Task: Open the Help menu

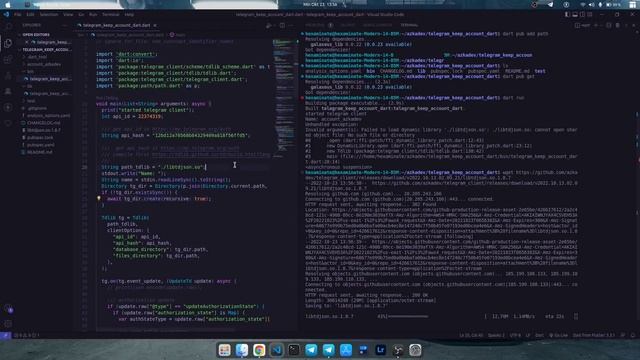Action: click(129, 14)
